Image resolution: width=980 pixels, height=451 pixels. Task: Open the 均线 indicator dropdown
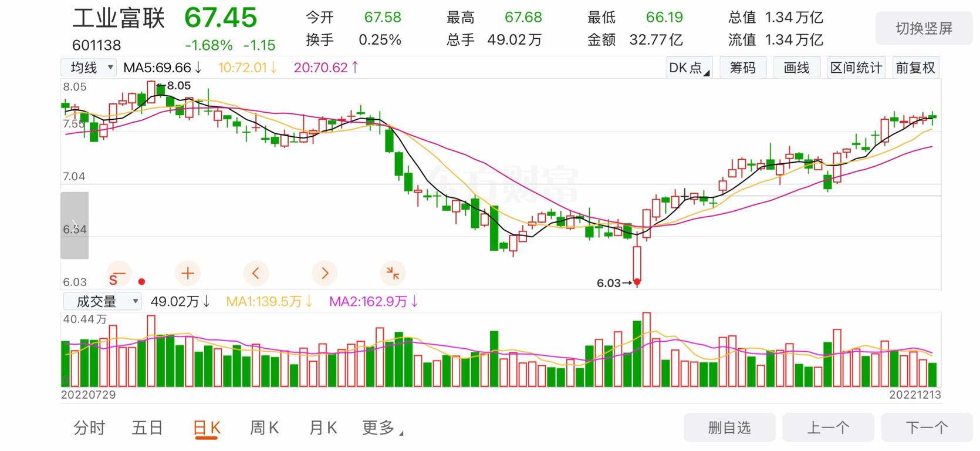click(89, 68)
